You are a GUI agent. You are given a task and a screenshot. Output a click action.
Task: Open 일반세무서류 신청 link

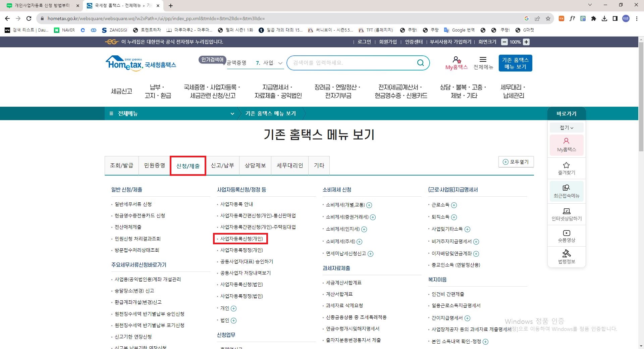[133, 204]
